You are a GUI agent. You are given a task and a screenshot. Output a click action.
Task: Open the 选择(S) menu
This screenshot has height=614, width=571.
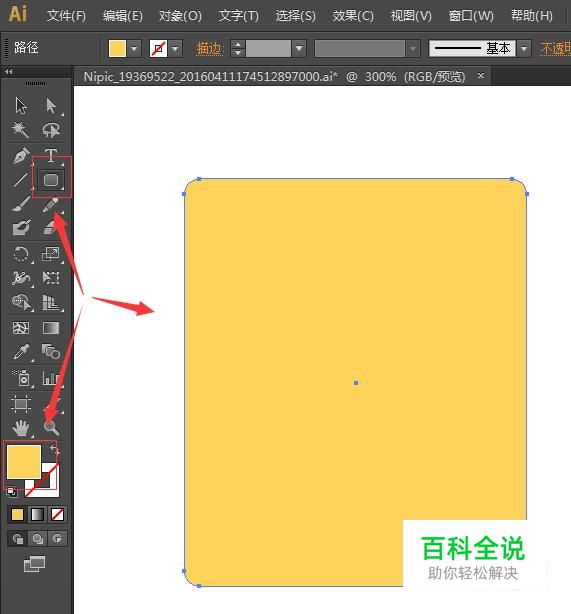tap(295, 16)
